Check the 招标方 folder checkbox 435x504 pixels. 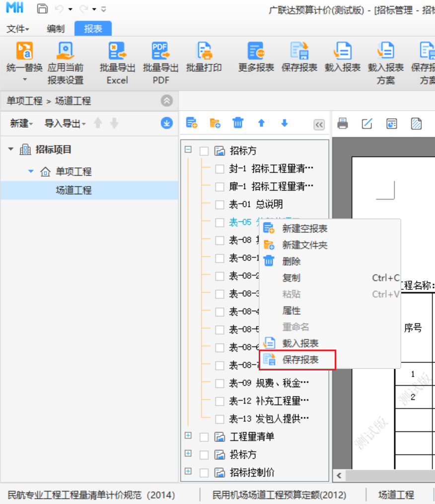click(204, 151)
